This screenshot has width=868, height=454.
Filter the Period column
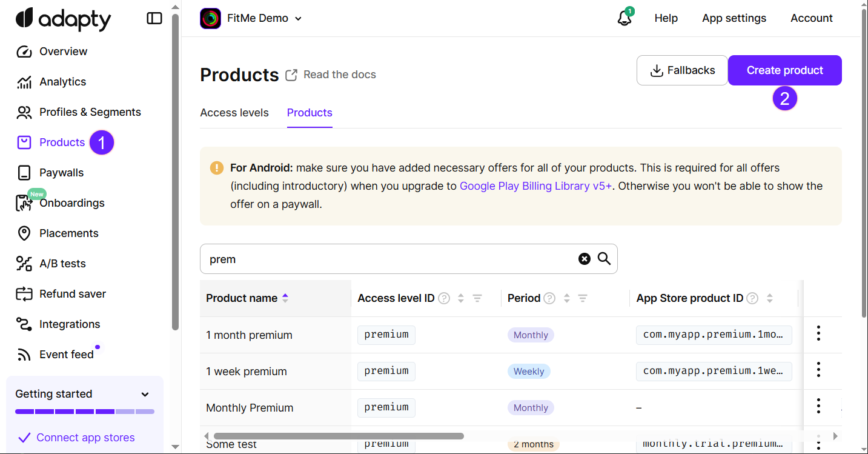pos(583,298)
